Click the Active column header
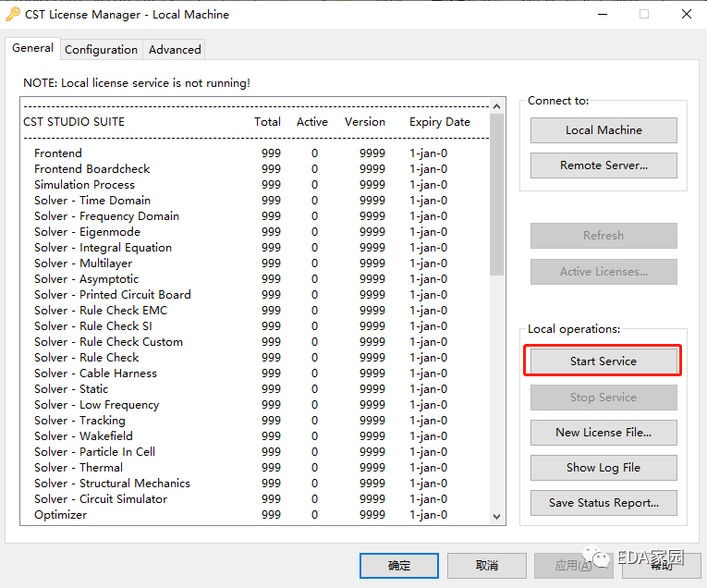Viewport: 707px width, 588px height. pos(312,122)
